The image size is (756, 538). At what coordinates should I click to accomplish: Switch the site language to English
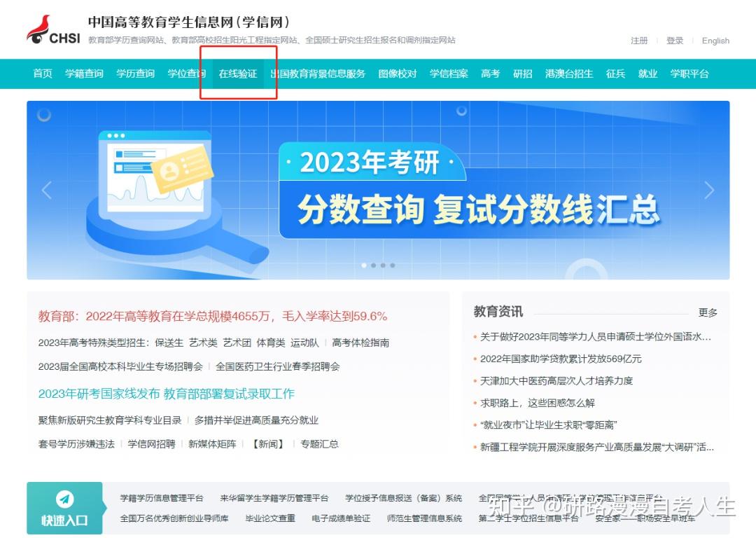[x=715, y=41]
